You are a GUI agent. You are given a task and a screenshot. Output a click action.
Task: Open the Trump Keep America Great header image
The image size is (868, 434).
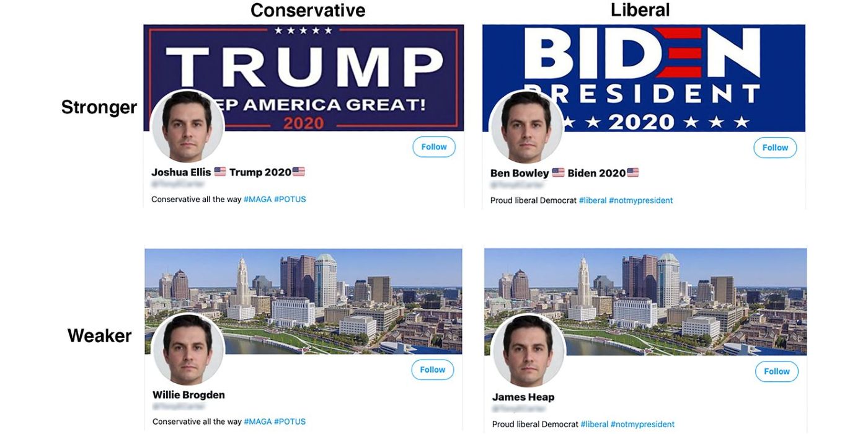pos(304,77)
